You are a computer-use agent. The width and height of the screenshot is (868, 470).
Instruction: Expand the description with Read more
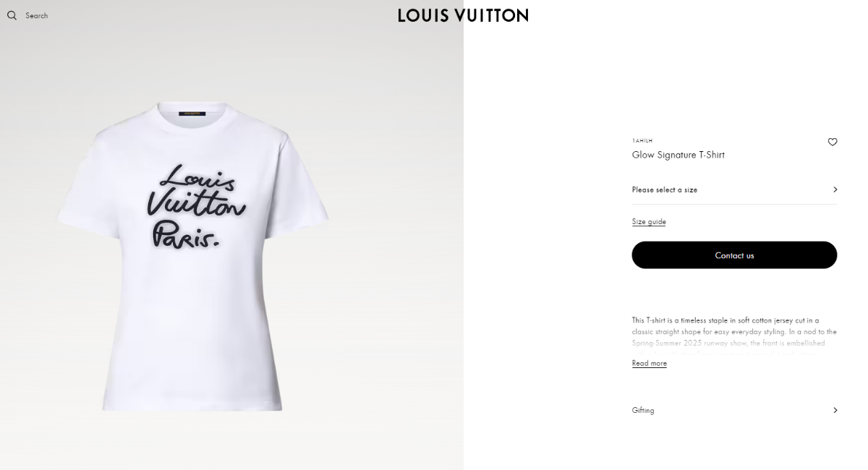(650, 363)
